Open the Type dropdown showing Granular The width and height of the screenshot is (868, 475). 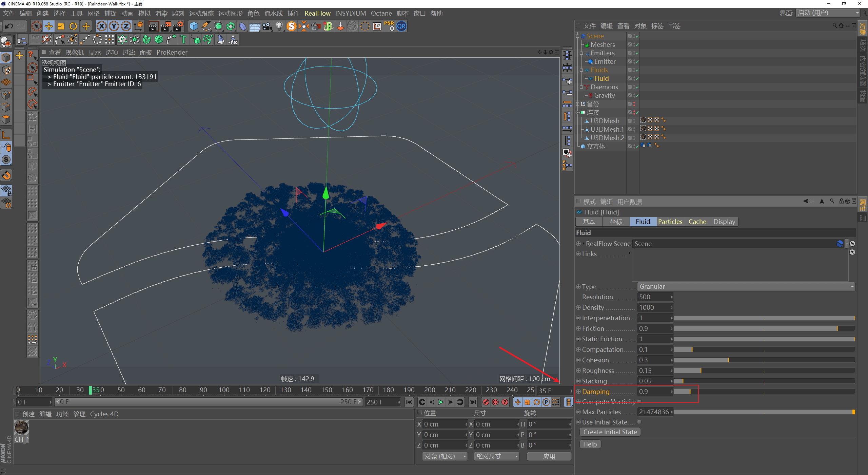click(x=745, y=287)
